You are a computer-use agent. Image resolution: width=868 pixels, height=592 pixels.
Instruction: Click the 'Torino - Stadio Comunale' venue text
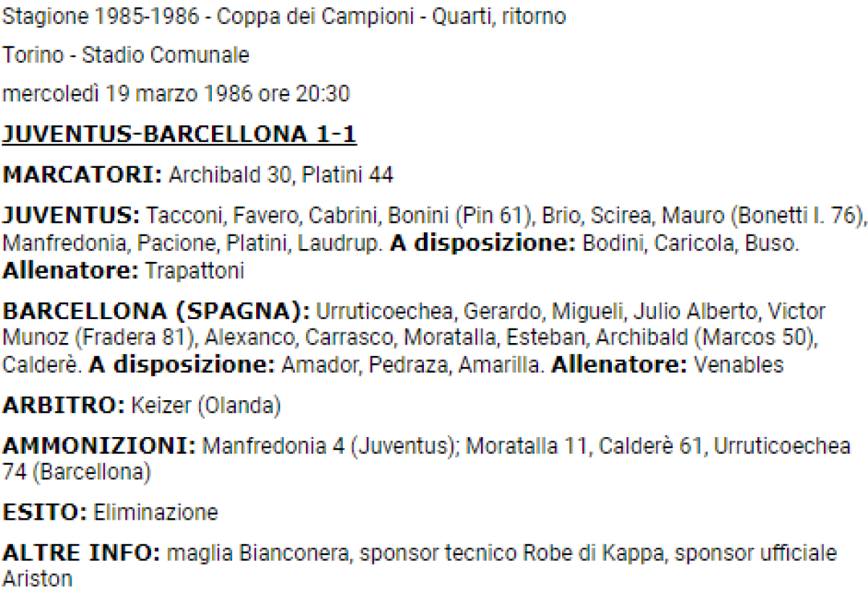(126, 55)
